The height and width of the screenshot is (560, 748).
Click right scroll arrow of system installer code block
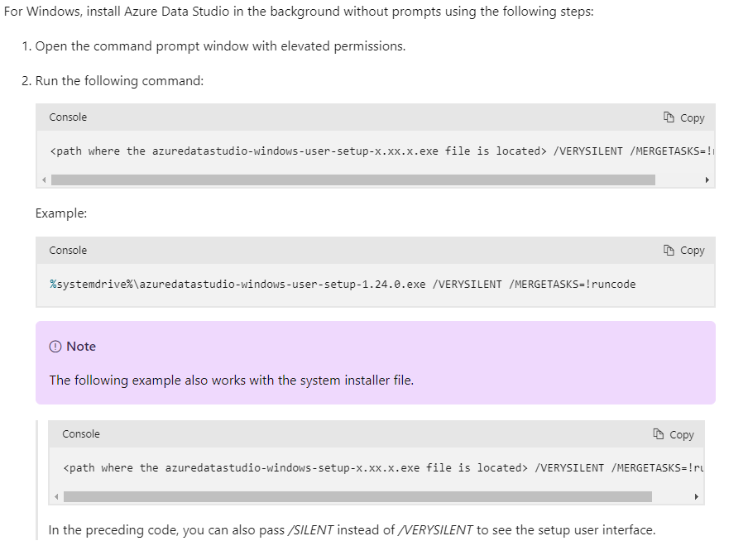tap(696, 497)
